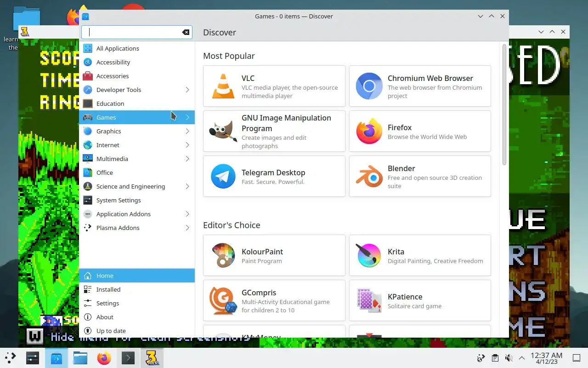Expand the Internet subcategories arrow
This screenshot has width=588, height=368.
pos(187,145)
